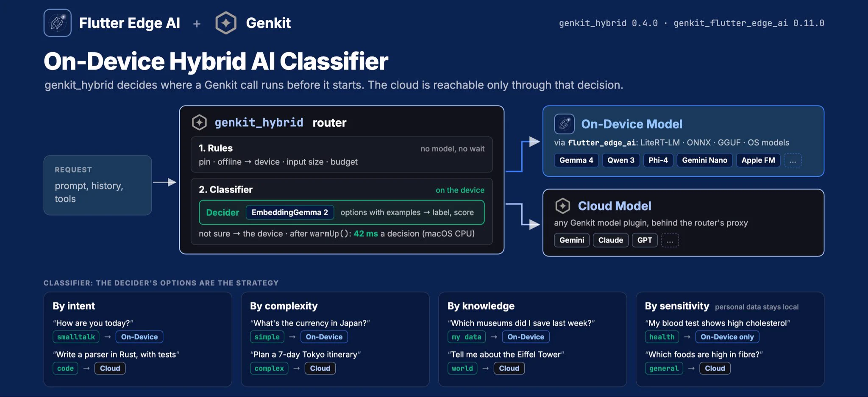The image size is (868, 397).
Task: Click the '42 ms' latency value
Action: tap(366, 233)
